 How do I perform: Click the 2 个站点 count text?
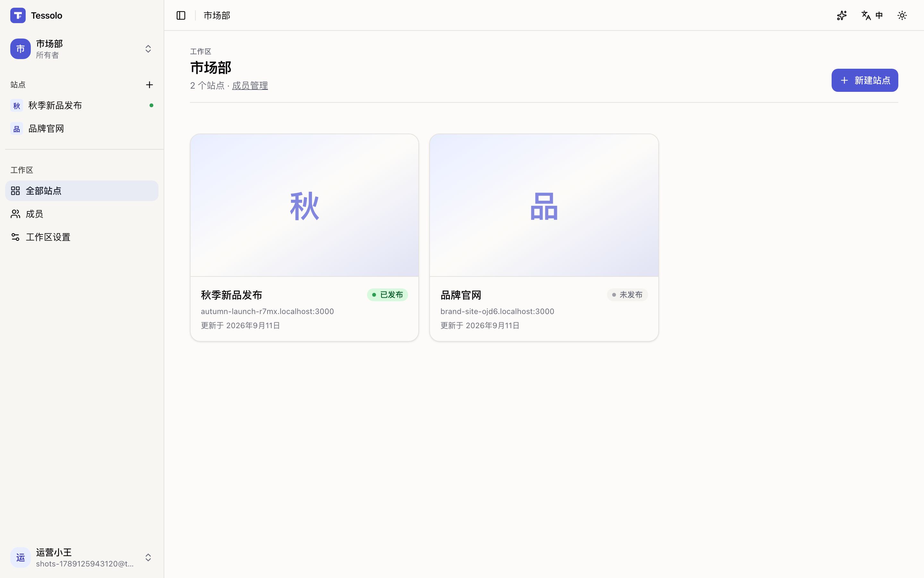click(207, 86)
